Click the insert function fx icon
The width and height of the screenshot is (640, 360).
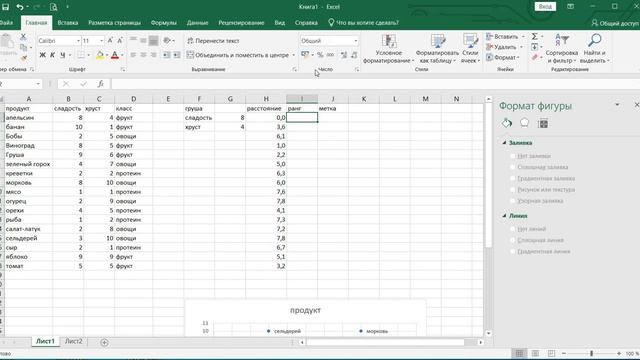click(x=100, y=84)
